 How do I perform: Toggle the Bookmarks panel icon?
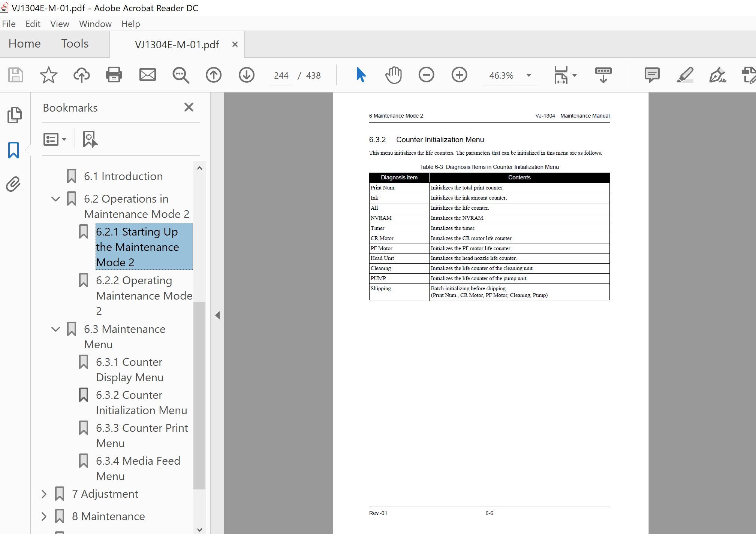13,150
